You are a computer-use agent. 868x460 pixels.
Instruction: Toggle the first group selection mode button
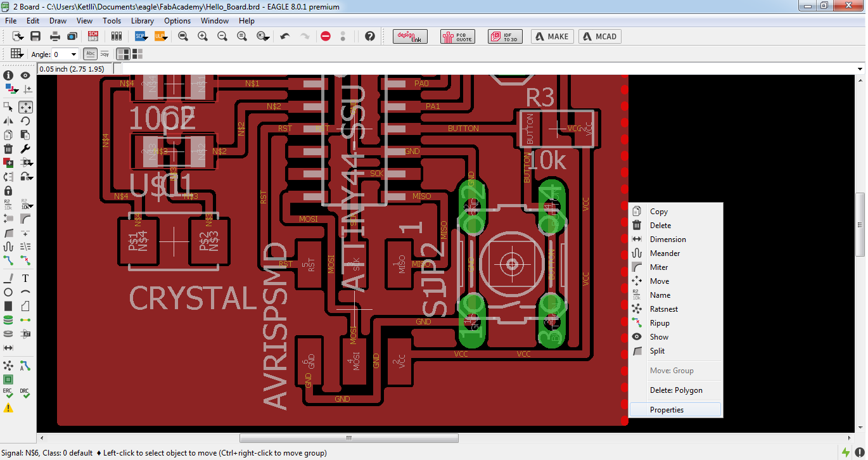click(x=123, y=54)
